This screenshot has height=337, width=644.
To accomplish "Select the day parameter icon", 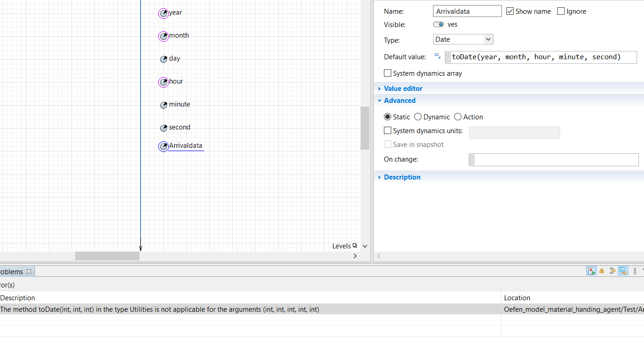I will point(164,59).
